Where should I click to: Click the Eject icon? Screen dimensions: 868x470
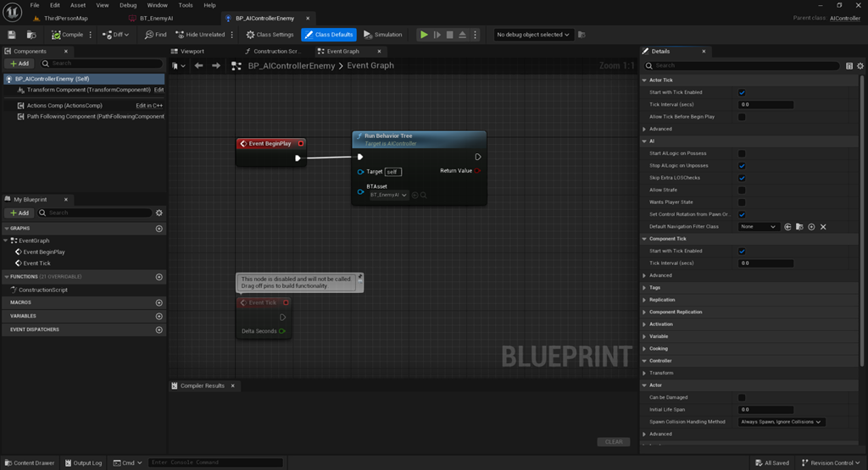tap(463, 35)
